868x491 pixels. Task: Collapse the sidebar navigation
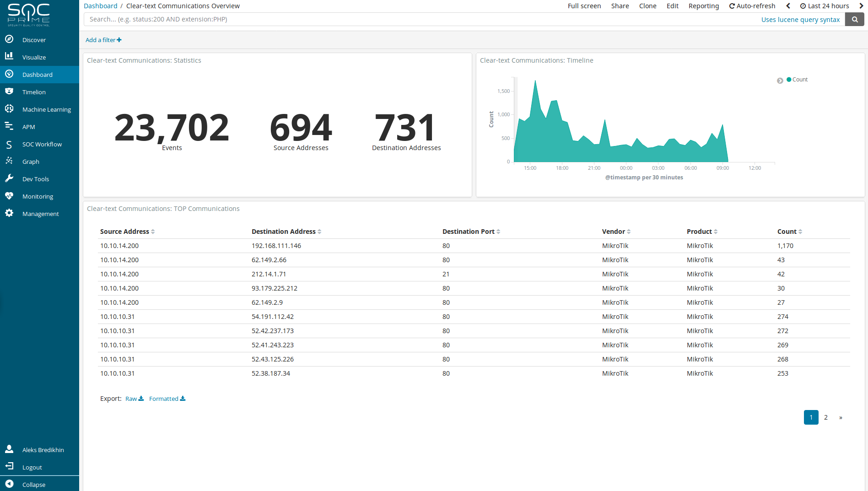(x=9, y=484)
